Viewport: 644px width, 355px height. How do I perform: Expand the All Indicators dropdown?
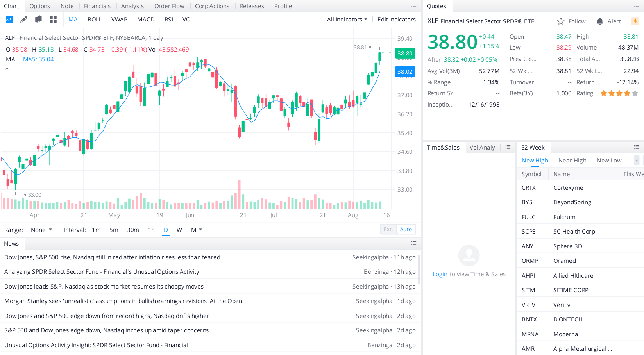347,20
